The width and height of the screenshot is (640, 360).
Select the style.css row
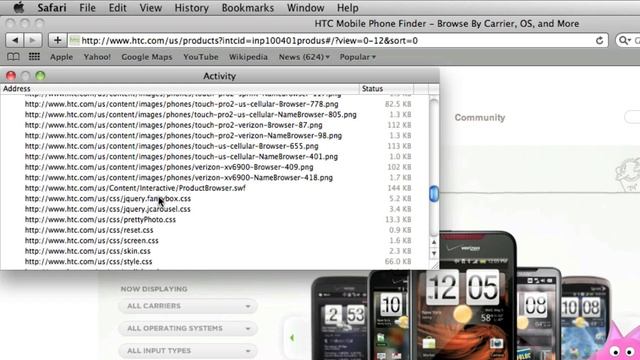click(214, 262)
